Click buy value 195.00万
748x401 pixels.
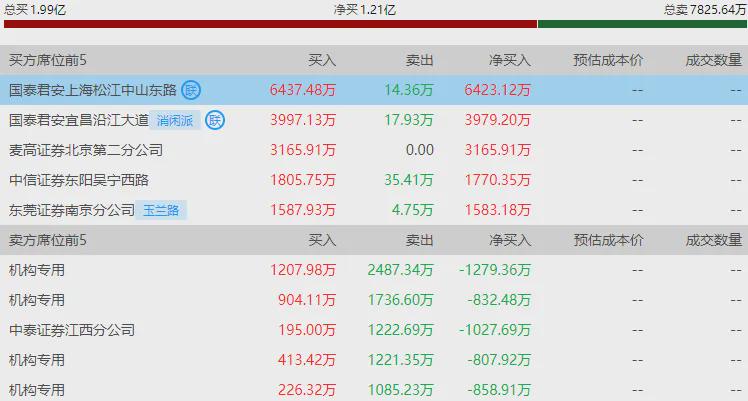(x=307, y=330)
